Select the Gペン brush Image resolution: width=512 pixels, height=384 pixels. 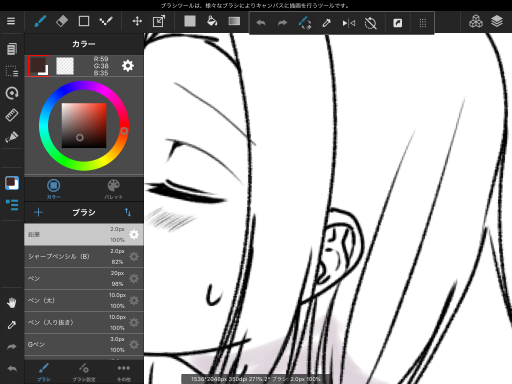click(84, 344)
